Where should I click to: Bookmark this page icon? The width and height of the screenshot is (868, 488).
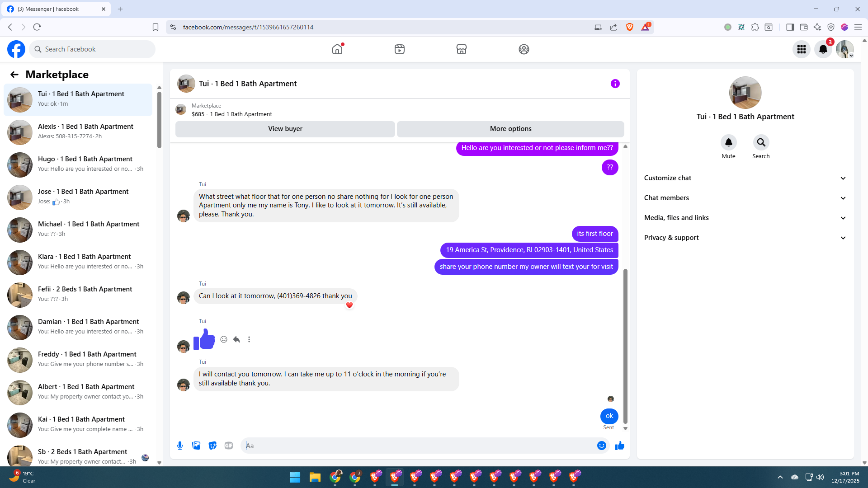pyautogui.click(x=156, y=27)
